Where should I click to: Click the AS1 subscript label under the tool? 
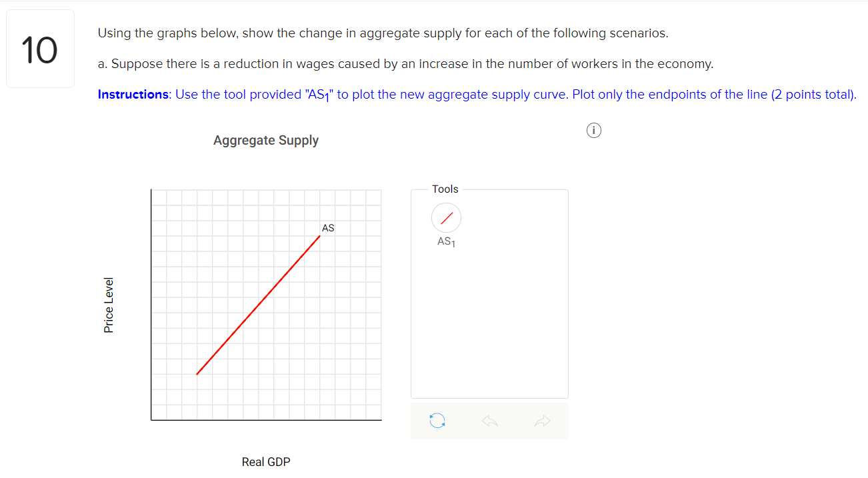445,241
